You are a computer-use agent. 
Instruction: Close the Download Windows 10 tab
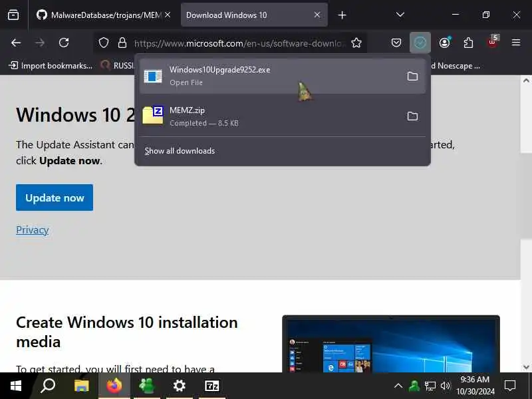pyautogui.click(x=317, y=15)
